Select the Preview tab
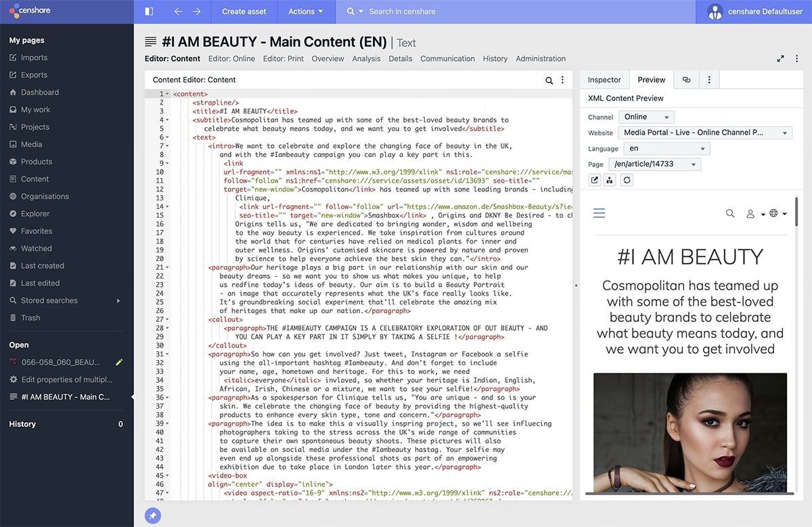The width and height of the screenshot is (812, 527). 652,80
